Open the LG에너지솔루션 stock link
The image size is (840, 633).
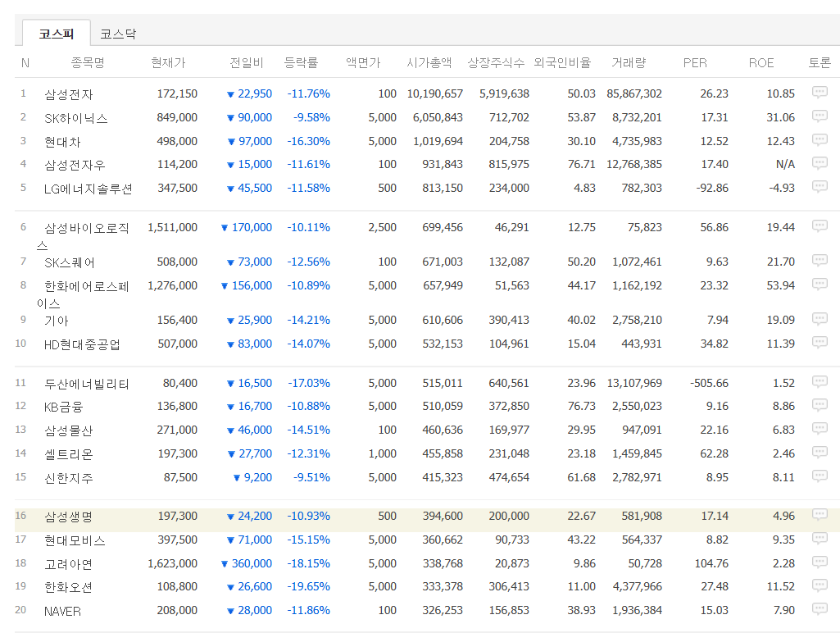point(88,189)
